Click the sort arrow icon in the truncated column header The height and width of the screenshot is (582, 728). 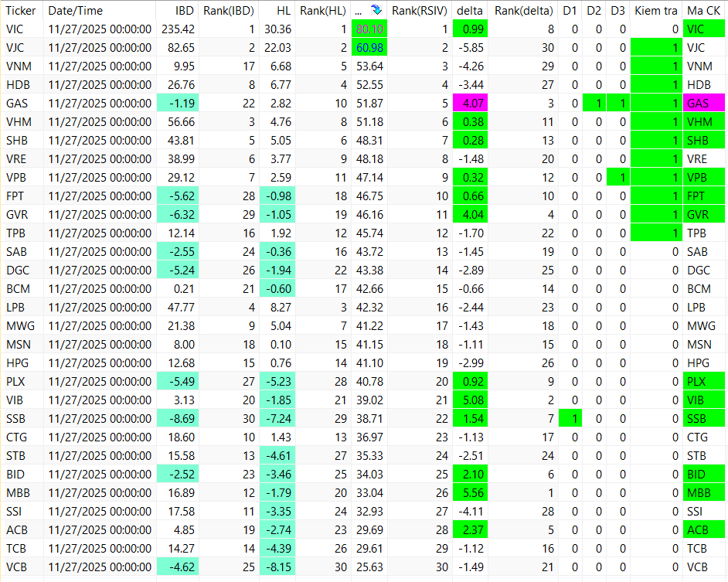[376, 10]
